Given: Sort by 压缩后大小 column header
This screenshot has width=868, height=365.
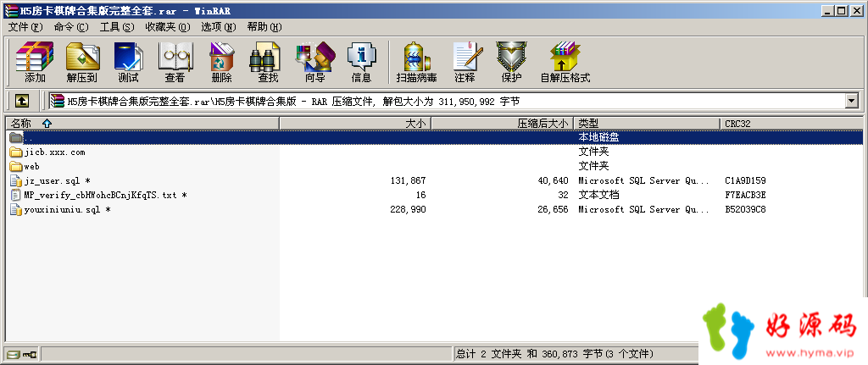Looking at the screenshot, I should (x=503, y=124).
